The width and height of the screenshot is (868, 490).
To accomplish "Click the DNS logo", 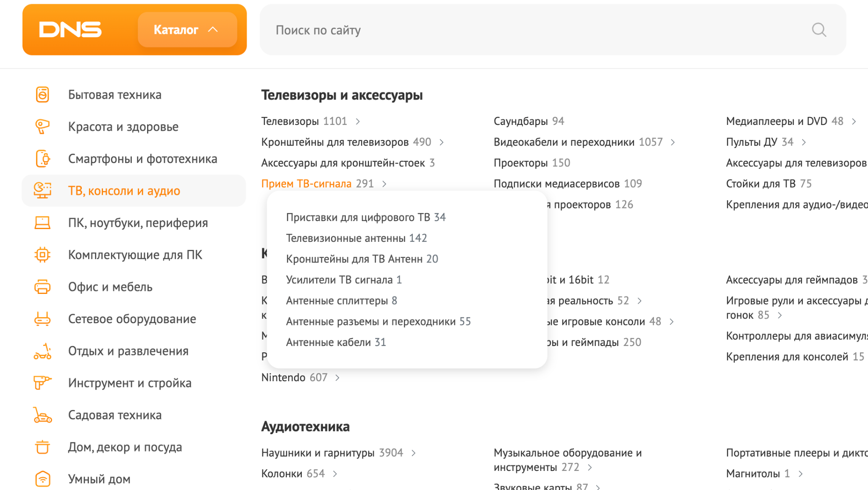I will tap(70, 30).
